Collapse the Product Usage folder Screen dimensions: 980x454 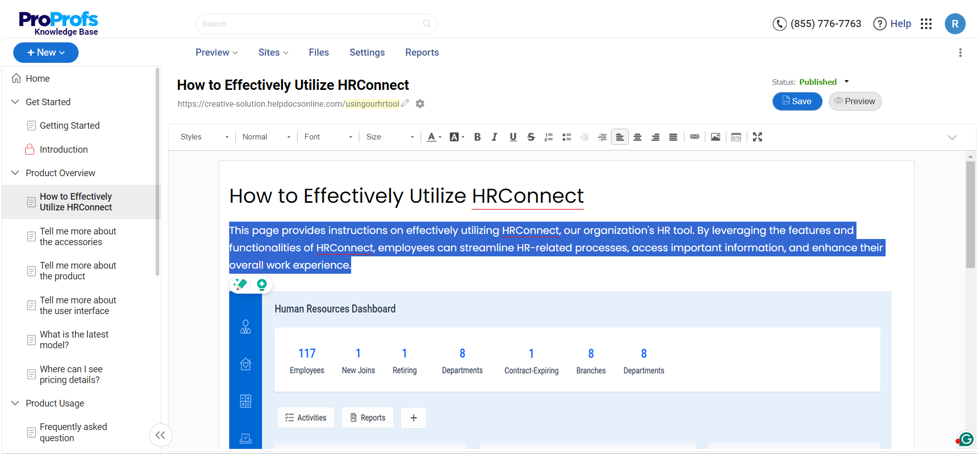[15, 403]
